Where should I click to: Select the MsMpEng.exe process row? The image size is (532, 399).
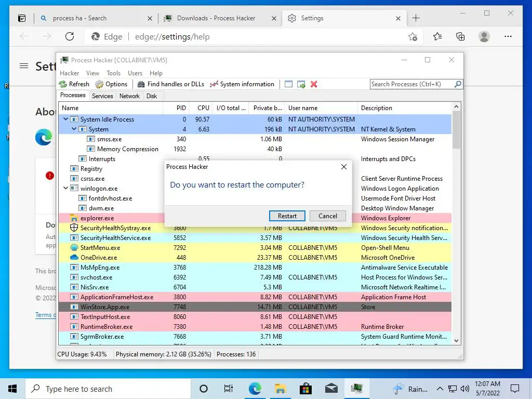tap(255, 268)
